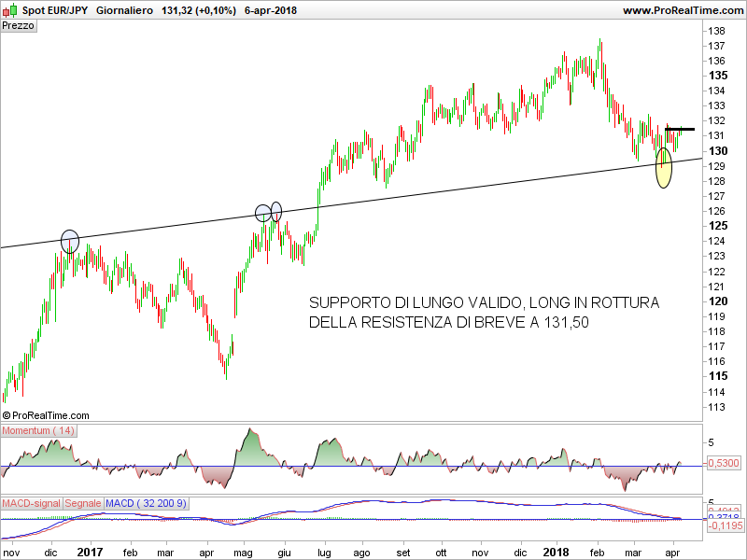Click the Prezzo panel label
The height and width of the screenshot is (560, 747).
click(x=18, y=25)
